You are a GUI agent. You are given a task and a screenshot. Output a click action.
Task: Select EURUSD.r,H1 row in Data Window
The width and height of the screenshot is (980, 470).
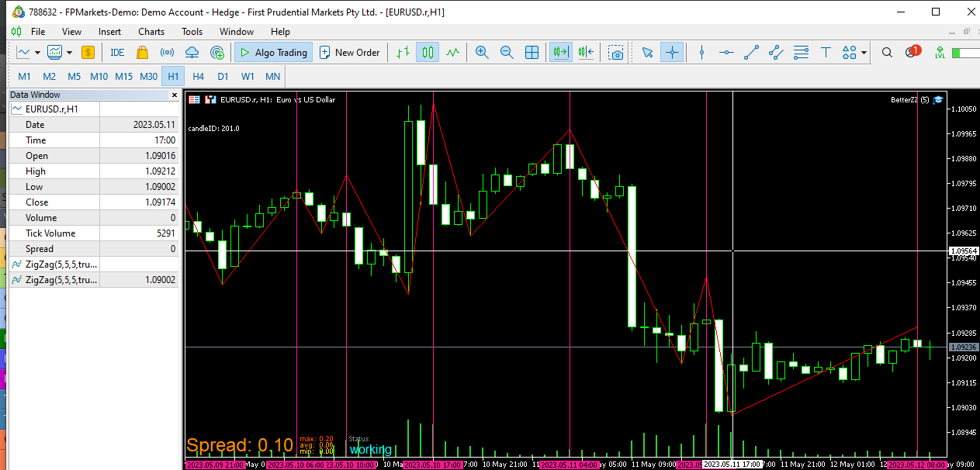click(x=93, y=109)
